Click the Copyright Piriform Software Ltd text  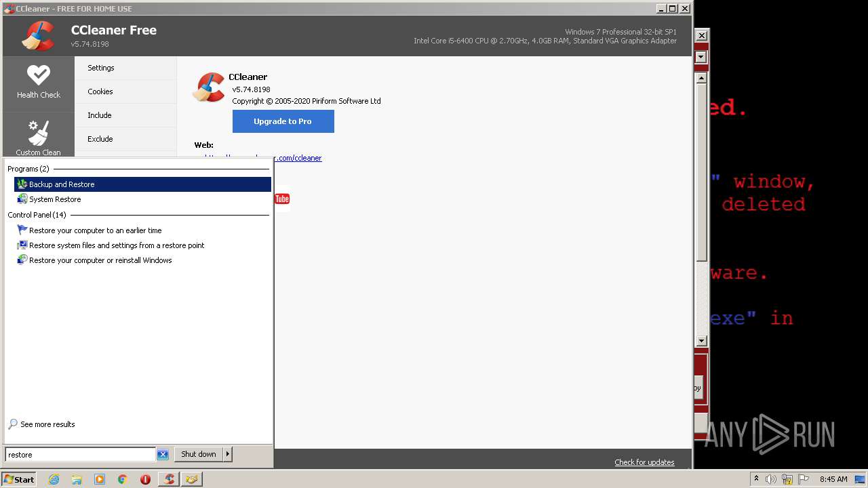[x=307, y=101]
